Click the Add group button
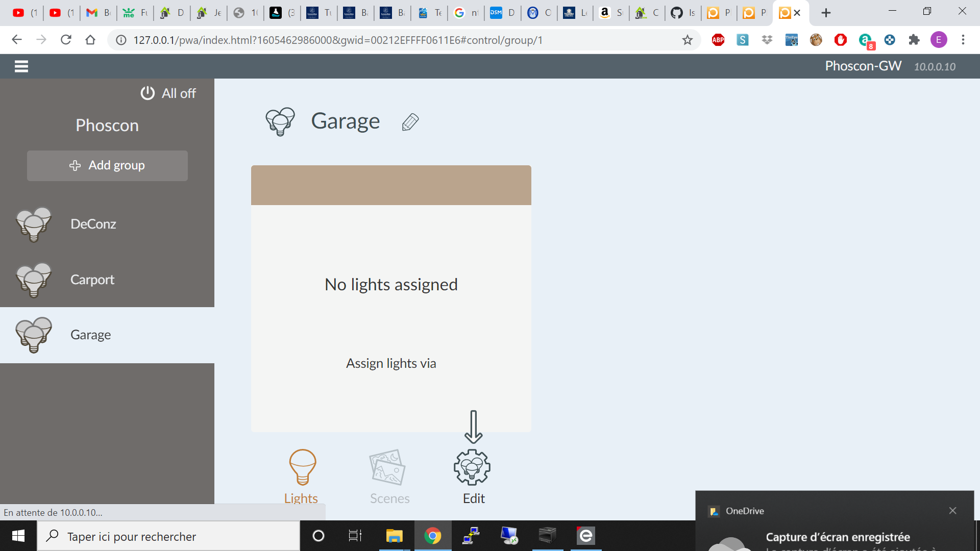The height and width of the screenshot is (551, 980). coord(107,165)
